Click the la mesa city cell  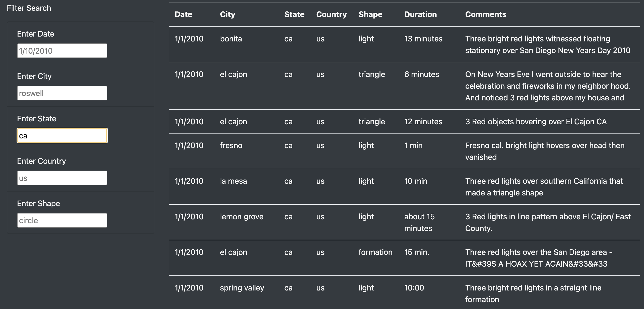pyautogui.click(x=233, y=181)
